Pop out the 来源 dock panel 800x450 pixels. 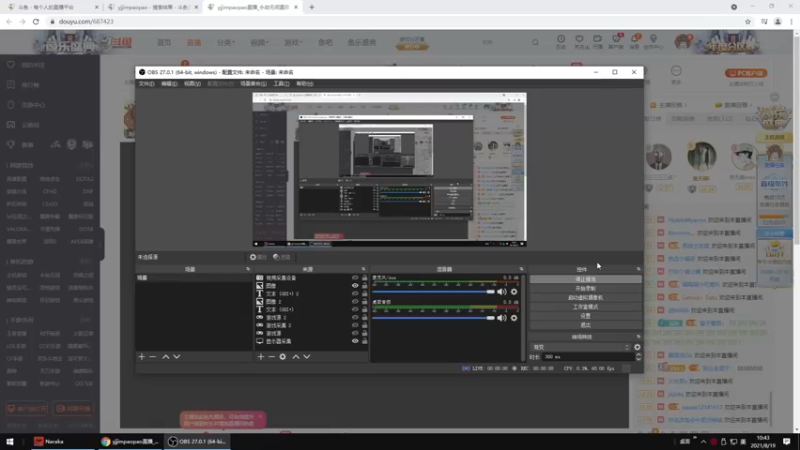click(363, 269)
